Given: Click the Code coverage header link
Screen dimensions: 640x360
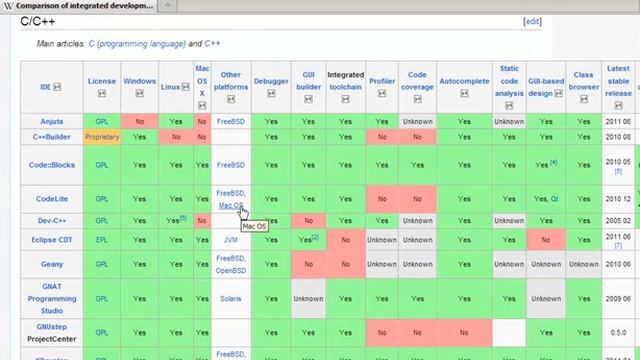Looking at the screenshot, I should (x=417, y=81).
